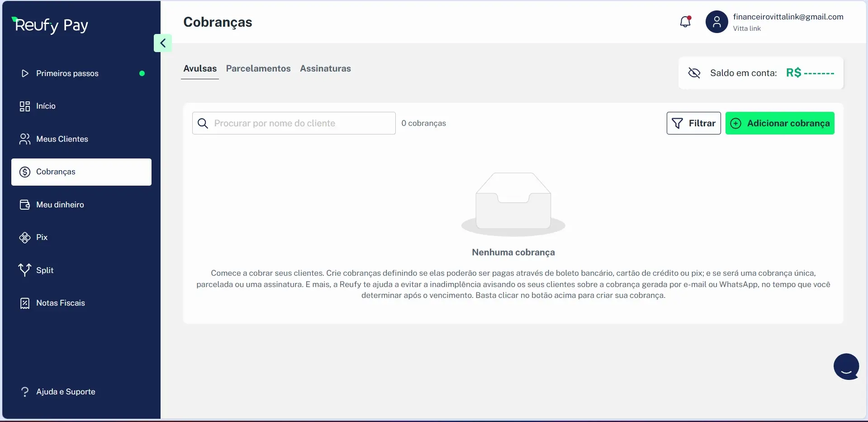The width and height of the screenshot is (868, 422).
Task: Open Pix from the sidebar
Action: [x=42, y=237]
